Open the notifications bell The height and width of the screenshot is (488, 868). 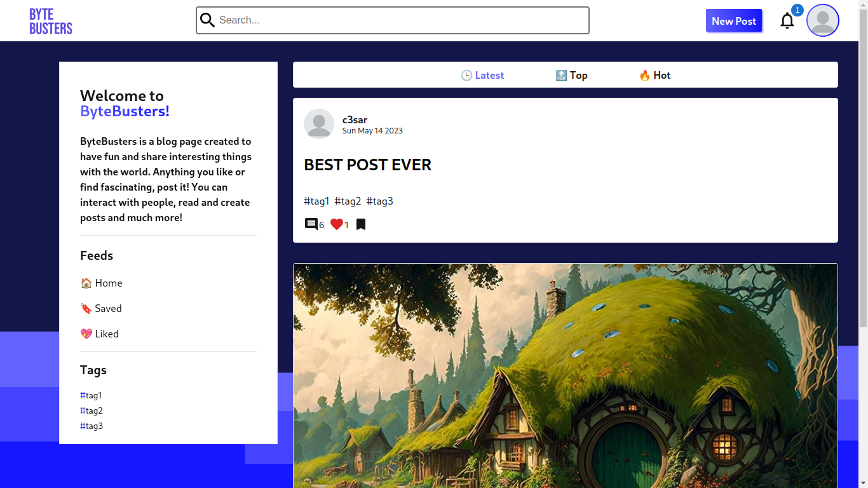[787, 21]
